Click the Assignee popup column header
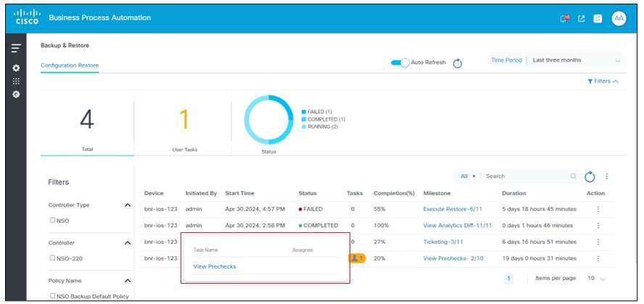This screenshot has width=644, height=304. (302, 250)
